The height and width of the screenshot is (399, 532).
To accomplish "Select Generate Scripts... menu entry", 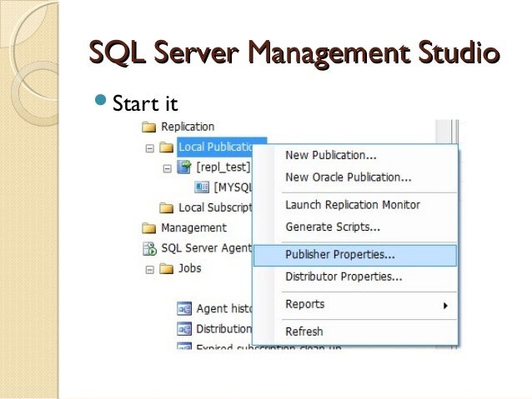I will click(355, 227).
